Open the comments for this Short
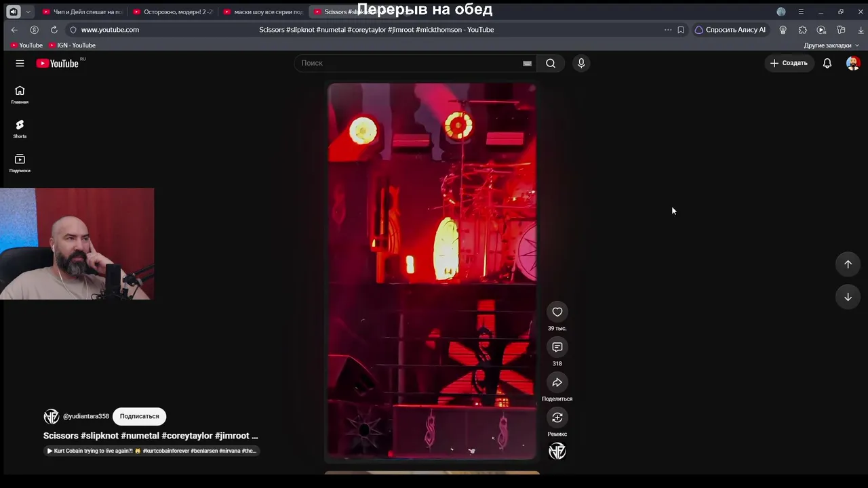 point(557,347)
